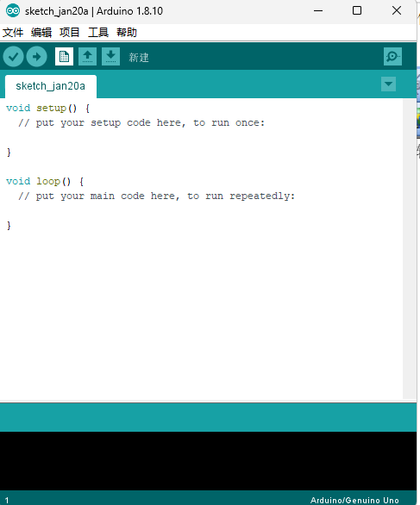Click the Arduino/Genuino Uno status text
The height and width of the screenshot is (505, 420).
tap(354, 500)
